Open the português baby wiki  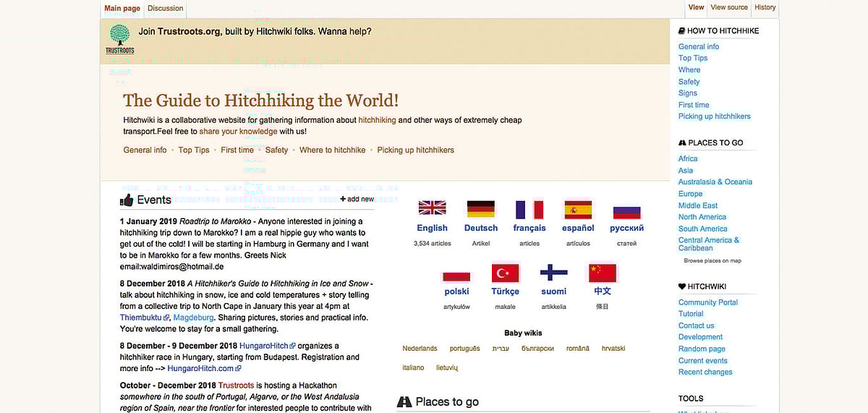[x=464, y=349]
